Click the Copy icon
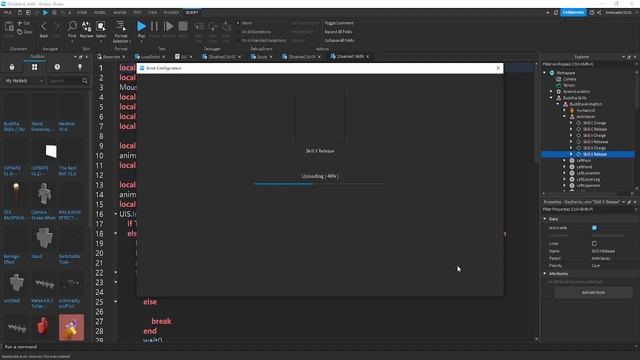Screen dimensions: 640x360 coord(20,32)
